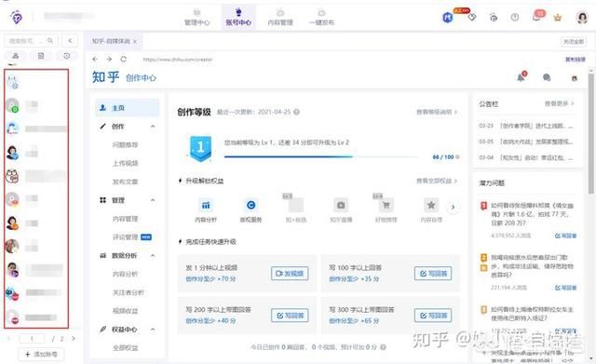Click the gold crown VIP icon

558,18
